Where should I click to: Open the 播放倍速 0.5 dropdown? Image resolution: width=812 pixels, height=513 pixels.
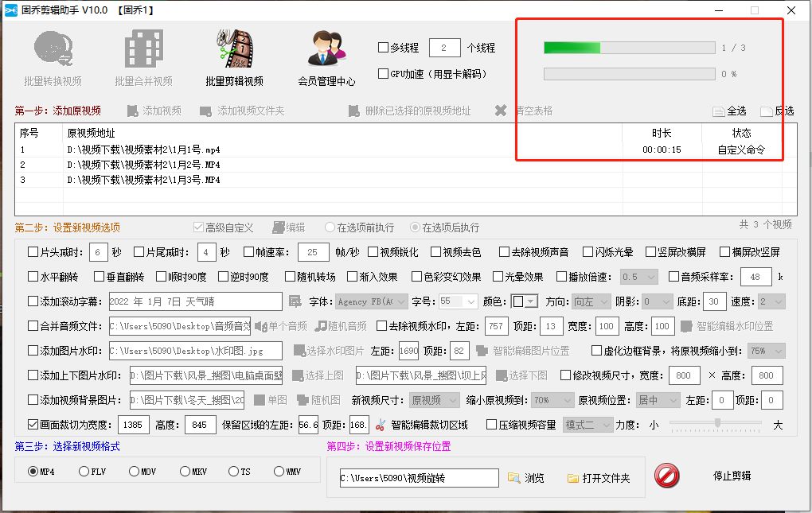[639, 277]
